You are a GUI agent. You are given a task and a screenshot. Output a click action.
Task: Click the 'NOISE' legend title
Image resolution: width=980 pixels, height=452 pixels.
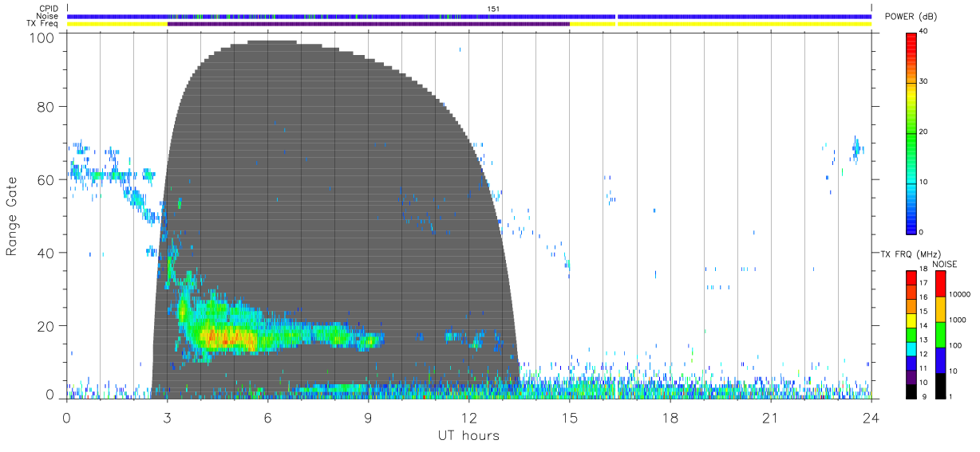point(946,263)
